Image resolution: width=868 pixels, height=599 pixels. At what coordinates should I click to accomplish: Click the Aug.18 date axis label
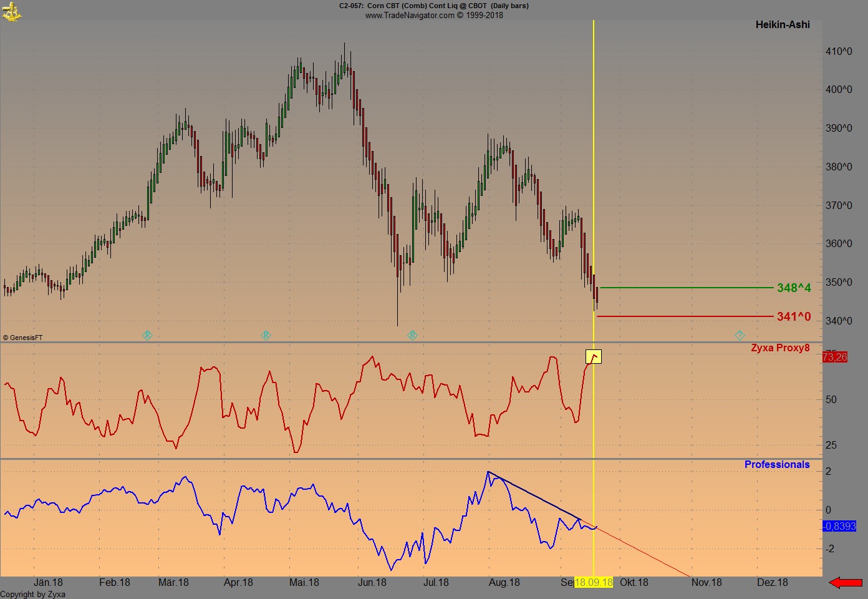[504, 582]
